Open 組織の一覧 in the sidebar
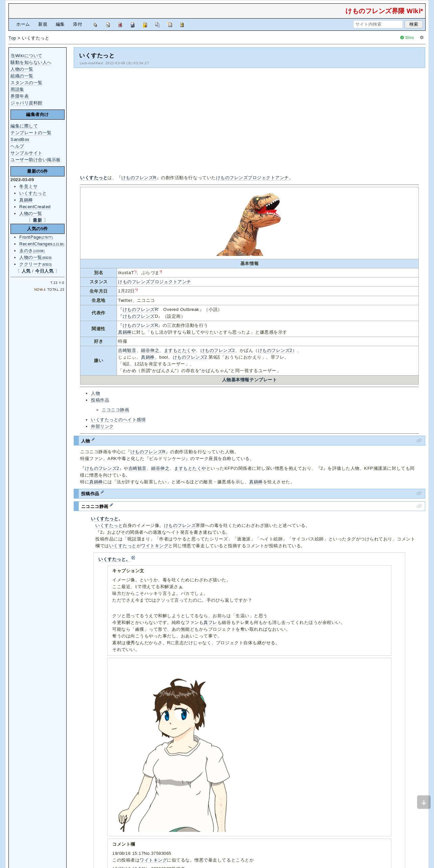 coord(22,76)
